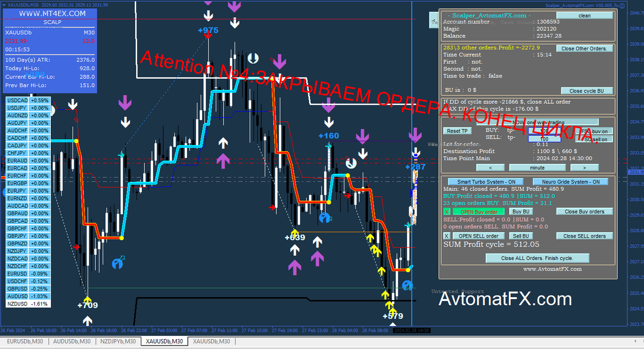Click the +579 profit label on chart
The height and width of the screenshot is (349, 644).
click(x=392, y=316)
